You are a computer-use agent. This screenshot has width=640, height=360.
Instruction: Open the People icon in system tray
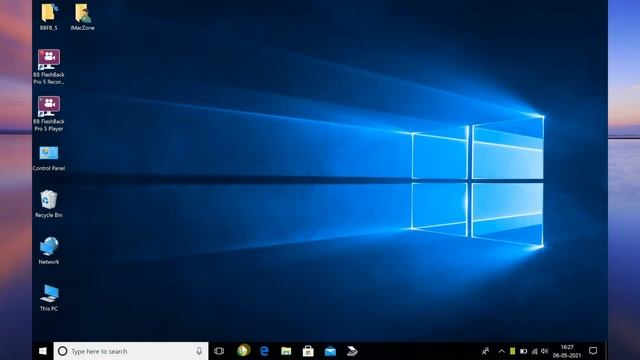pos(485,351)
